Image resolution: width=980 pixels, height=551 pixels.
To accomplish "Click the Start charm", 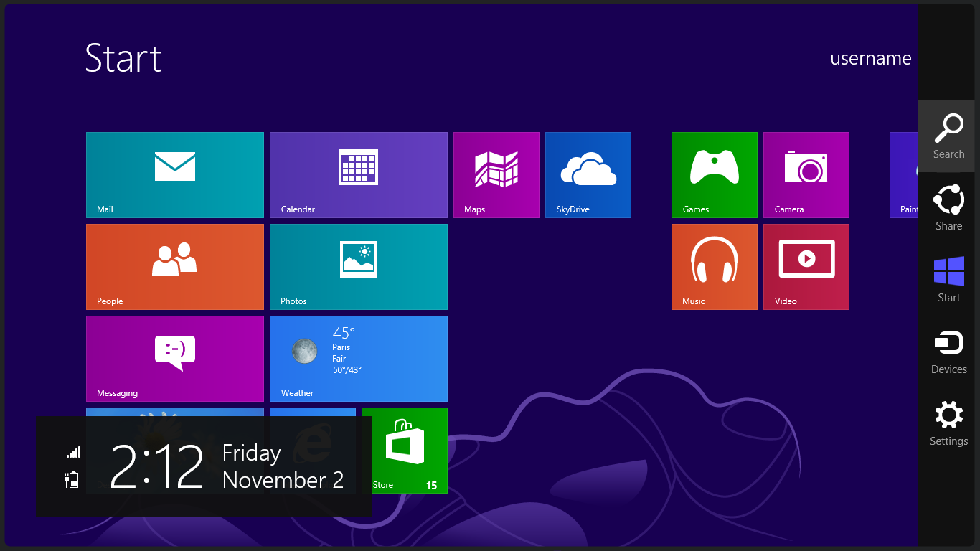I will coord(948,280).
